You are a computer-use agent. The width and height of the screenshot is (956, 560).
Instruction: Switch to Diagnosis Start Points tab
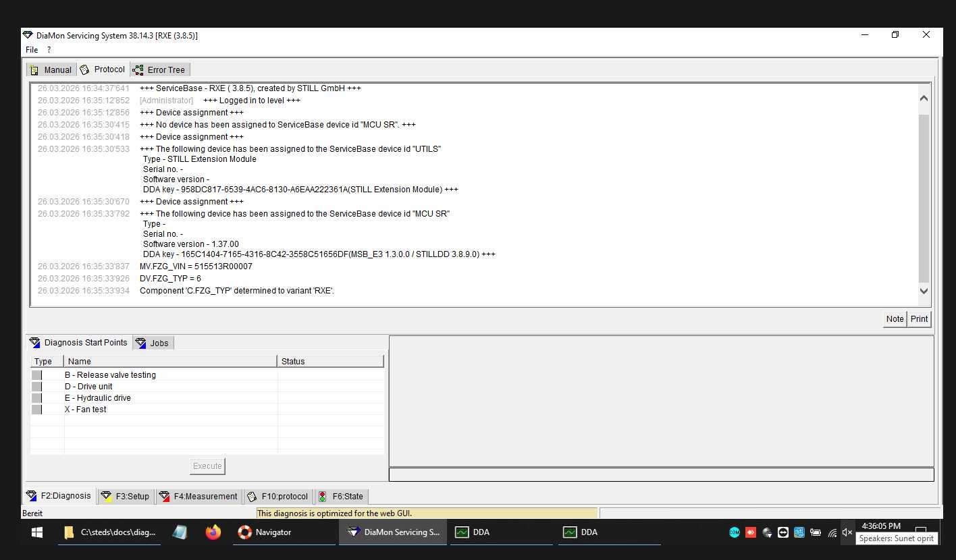(80, 343)
